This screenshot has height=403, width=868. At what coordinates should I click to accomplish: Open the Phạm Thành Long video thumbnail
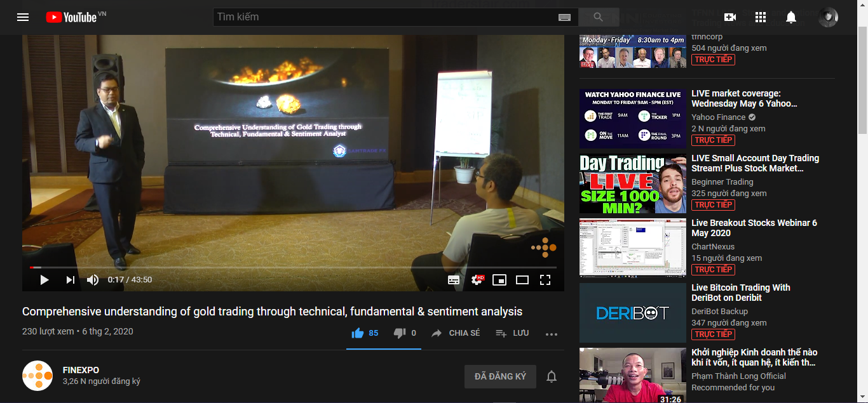point(633,375)
